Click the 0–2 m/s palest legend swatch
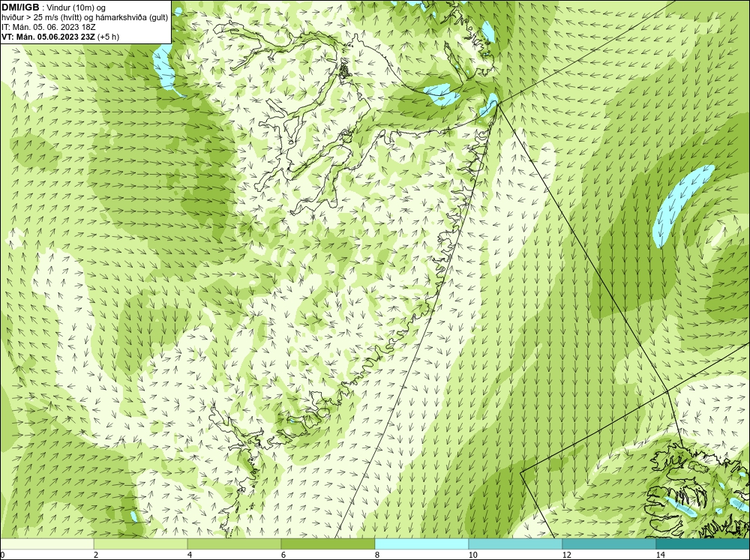The height and width of the screenshot is (560, 750). click(46, 544)
